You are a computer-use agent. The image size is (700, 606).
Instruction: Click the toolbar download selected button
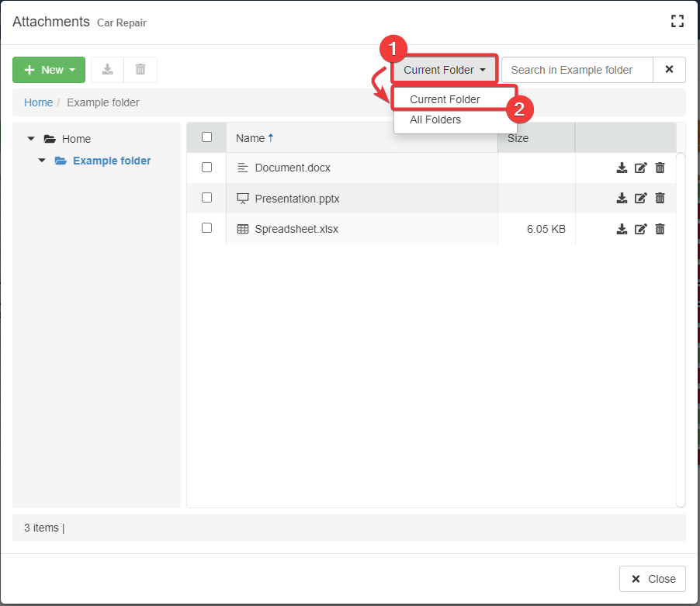tap(108, 70)
